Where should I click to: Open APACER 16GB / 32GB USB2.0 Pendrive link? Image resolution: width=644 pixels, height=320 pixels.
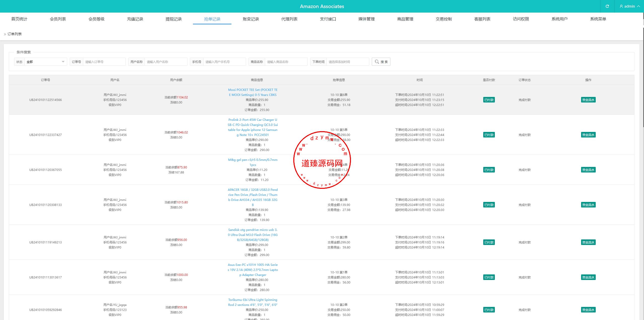(x=253, y=197)
